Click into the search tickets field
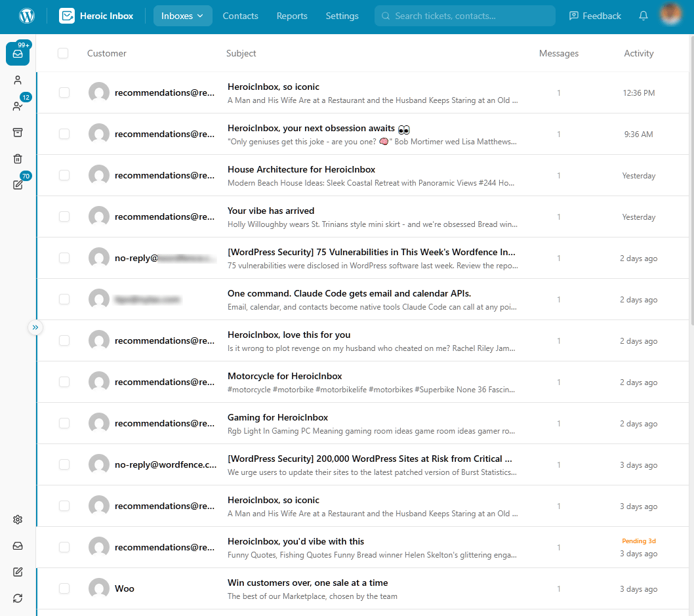This screenshot has width=694, height=616. click(464, 16)
